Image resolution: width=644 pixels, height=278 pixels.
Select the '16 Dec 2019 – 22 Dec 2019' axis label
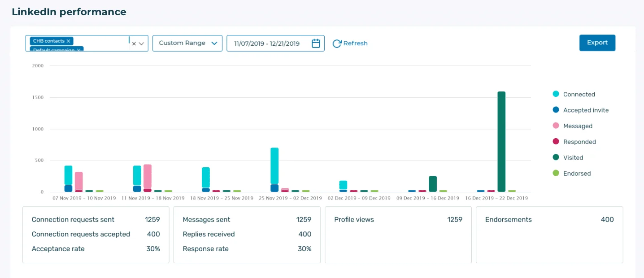click(x=496, y=198)
